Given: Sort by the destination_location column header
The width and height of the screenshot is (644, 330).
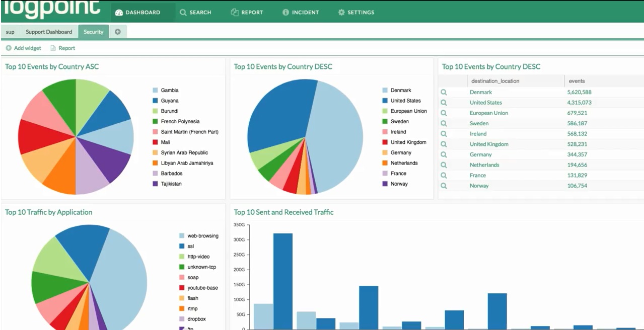Looking at the screenshot, I should 494,81.
